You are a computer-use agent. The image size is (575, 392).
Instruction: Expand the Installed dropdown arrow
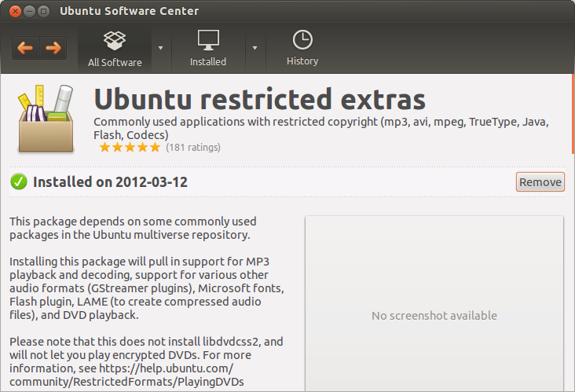(x=255, y=48)
